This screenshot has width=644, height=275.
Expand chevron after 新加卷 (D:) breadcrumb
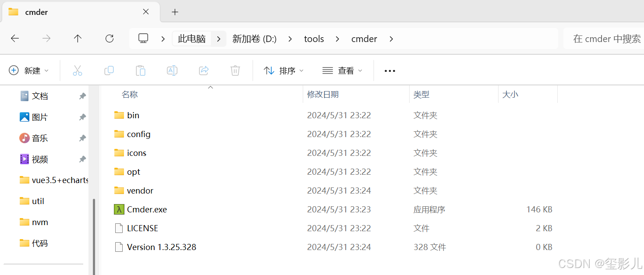[290, 39]
